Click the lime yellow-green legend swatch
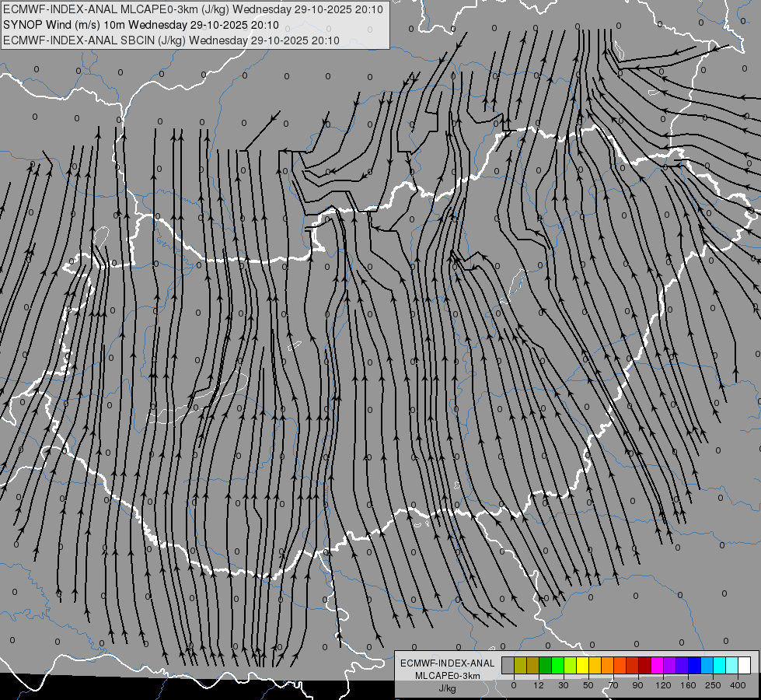 [571, 665]
